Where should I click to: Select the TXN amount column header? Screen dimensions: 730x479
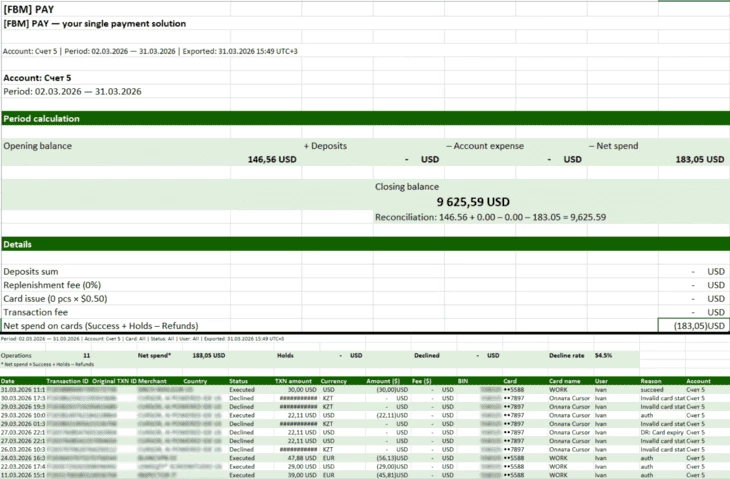click(294, 381)
